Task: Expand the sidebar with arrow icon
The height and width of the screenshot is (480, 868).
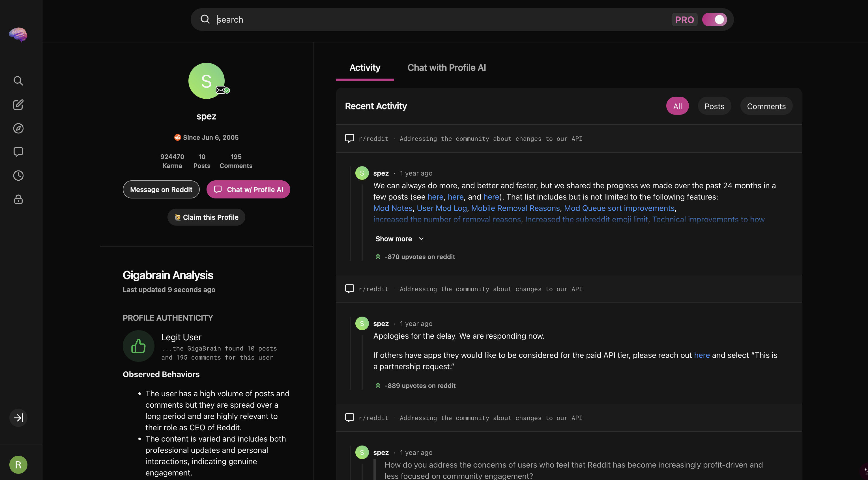Action: coord(18,418)
